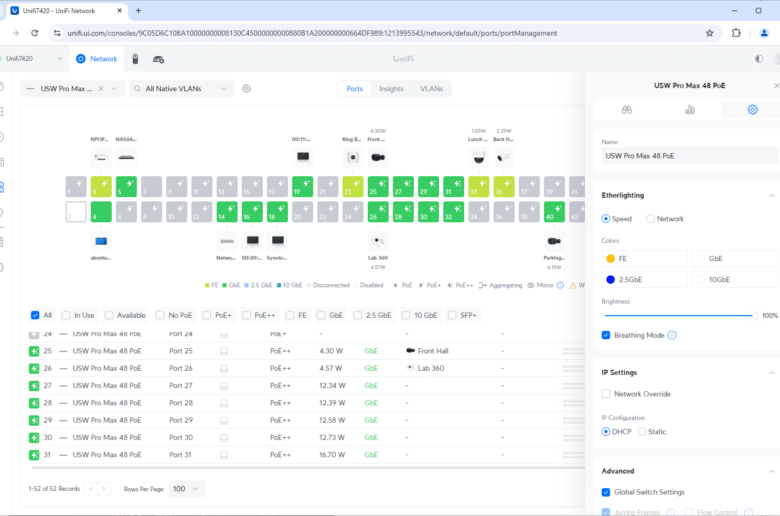Viewport: 780px width, 516px height.
Task: Click the Lunch dome camera device icon
Action: 479,158
